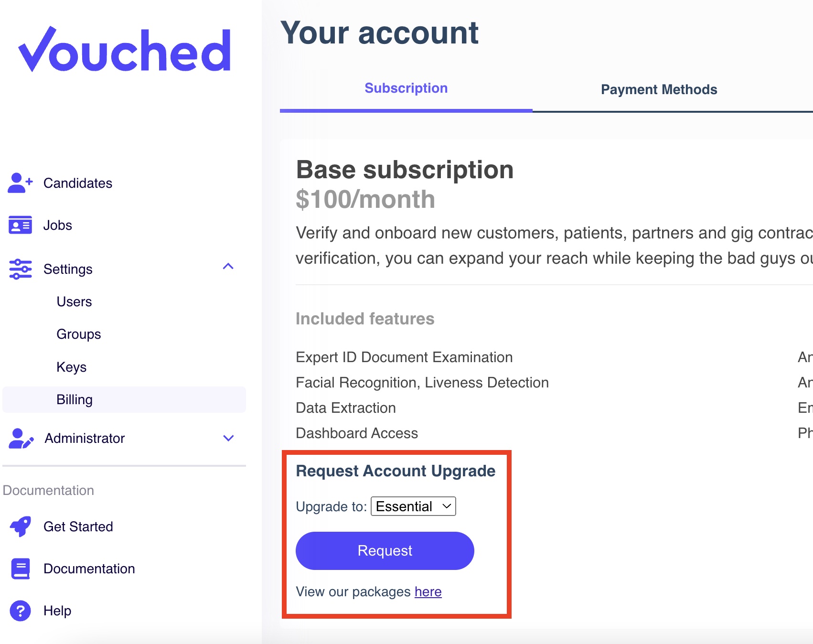Click the '$100/month' price text
813x644 pixels.
click(x=365, y=199)
